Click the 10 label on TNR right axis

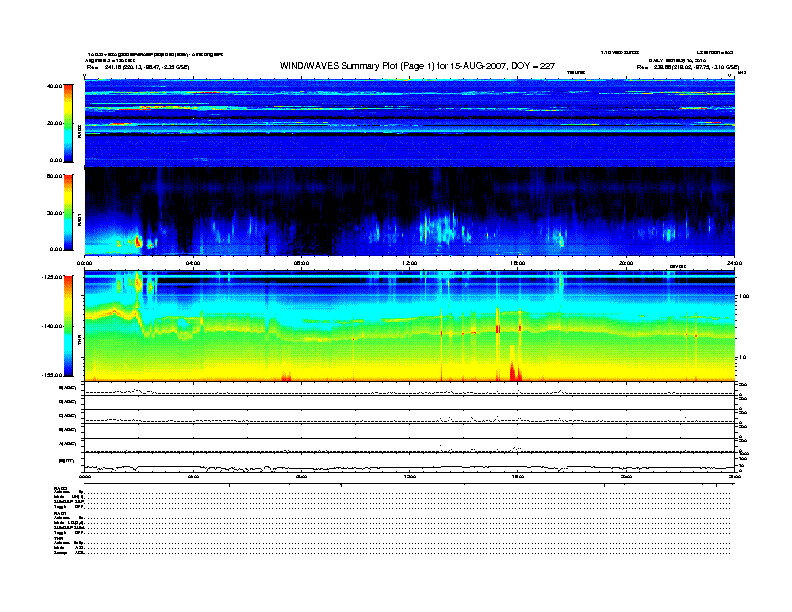pyautogui.click(x=742, y=358)
